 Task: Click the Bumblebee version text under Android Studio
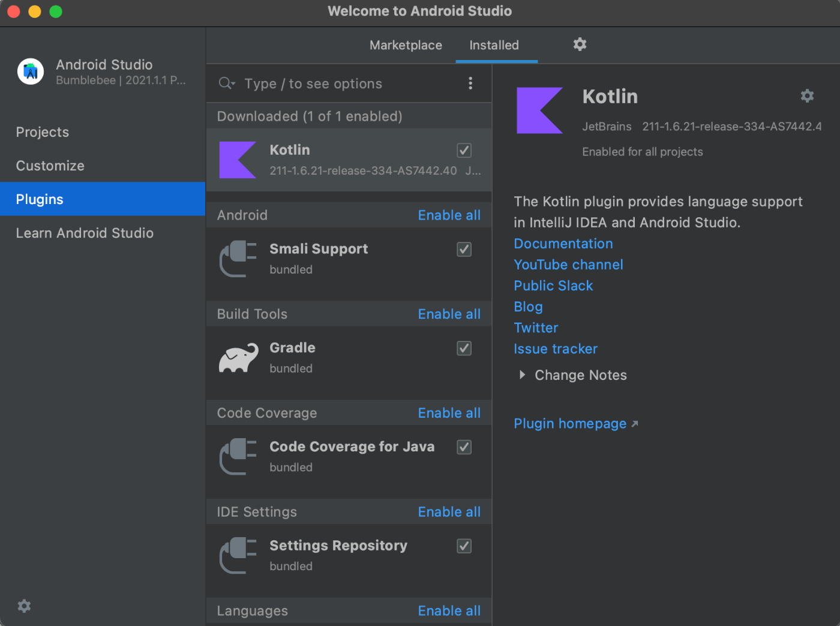pos(121,80)
